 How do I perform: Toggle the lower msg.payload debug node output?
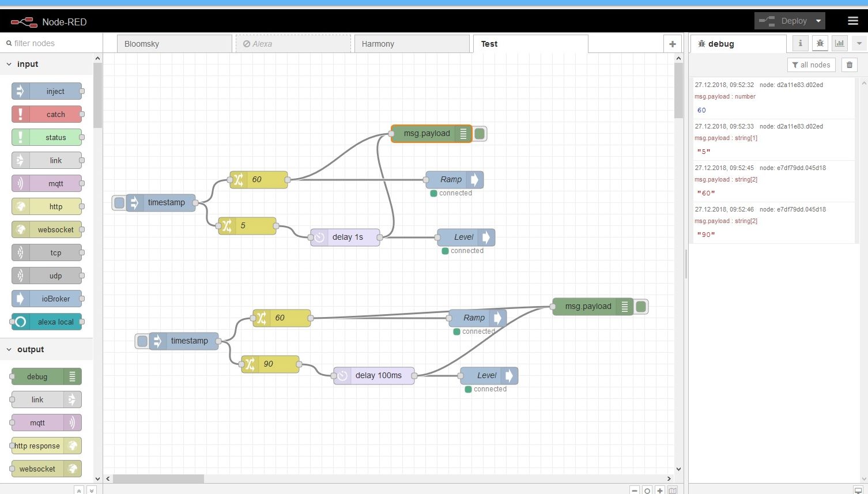coord(641,307)
